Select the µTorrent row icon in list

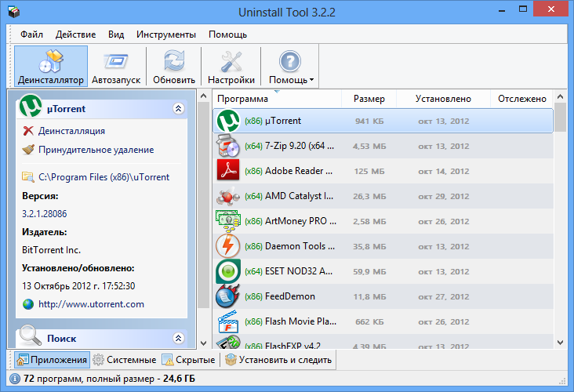click(x=228, y=121)
